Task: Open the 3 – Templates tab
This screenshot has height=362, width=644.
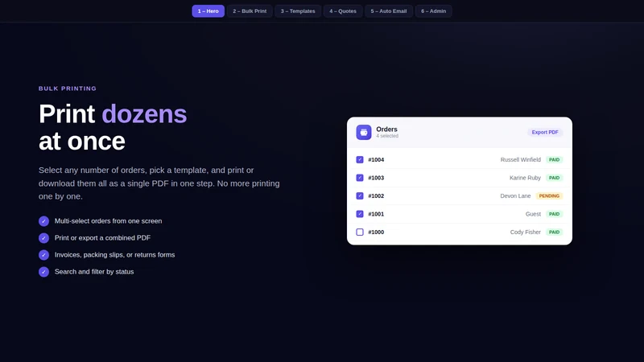Action: pos(298,11)
